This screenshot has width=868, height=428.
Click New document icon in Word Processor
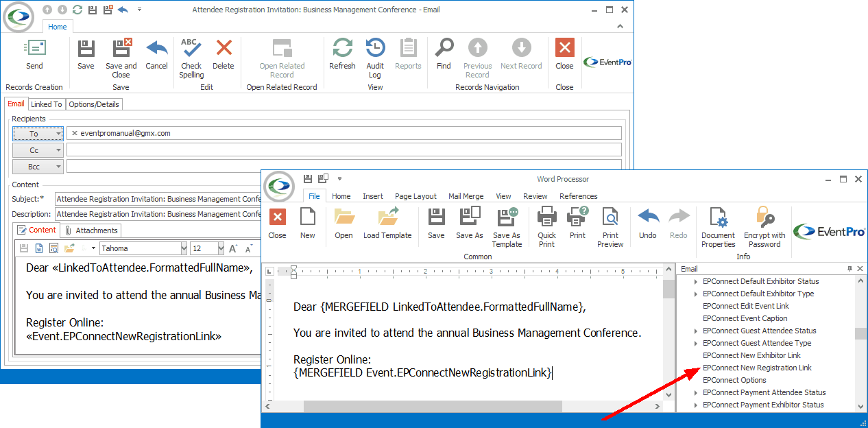[x=308, y=217]
